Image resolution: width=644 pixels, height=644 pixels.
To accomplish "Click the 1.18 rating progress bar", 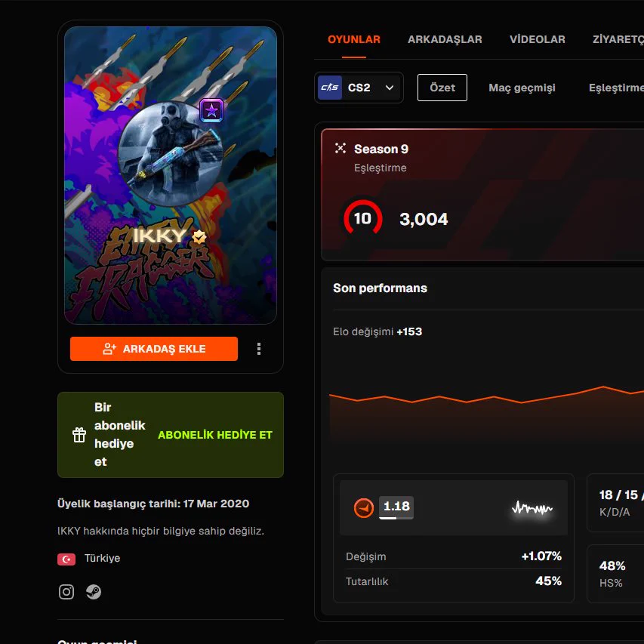I will (x=396, y=519).
